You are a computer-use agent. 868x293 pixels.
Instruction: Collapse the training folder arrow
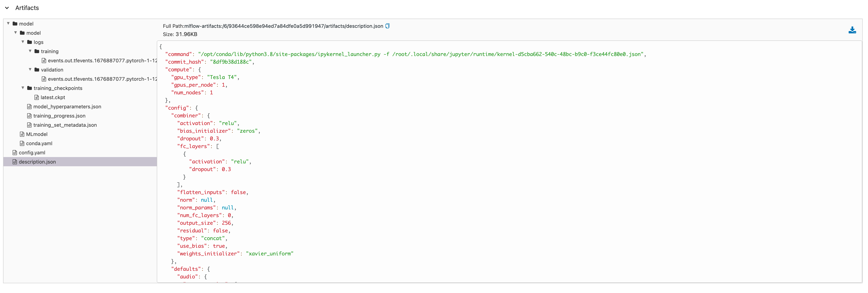click(30, 51)
